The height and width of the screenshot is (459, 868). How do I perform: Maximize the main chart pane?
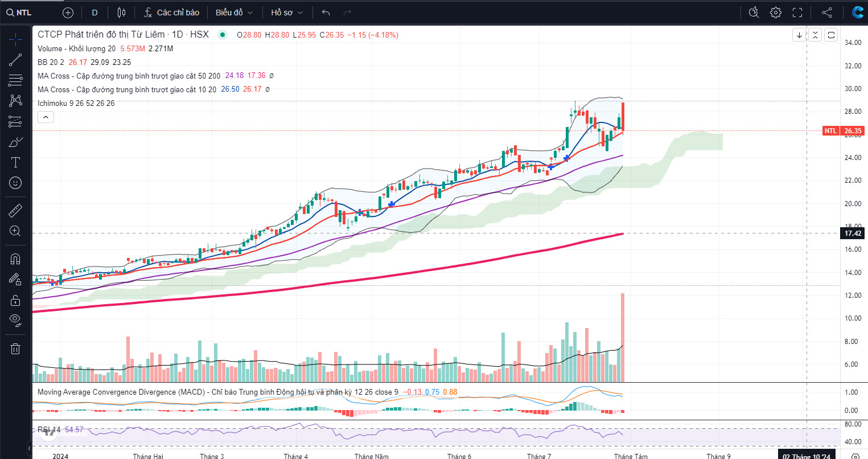coord(831,35)
